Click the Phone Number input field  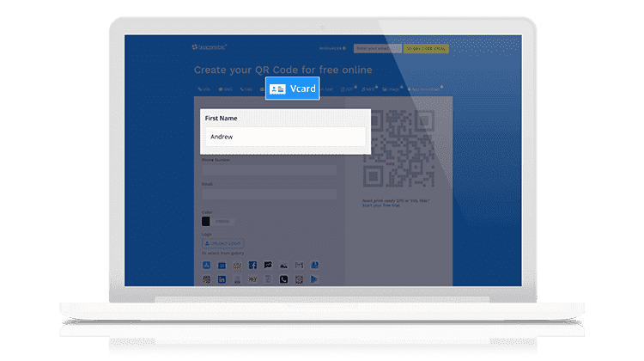click(270, 170)
